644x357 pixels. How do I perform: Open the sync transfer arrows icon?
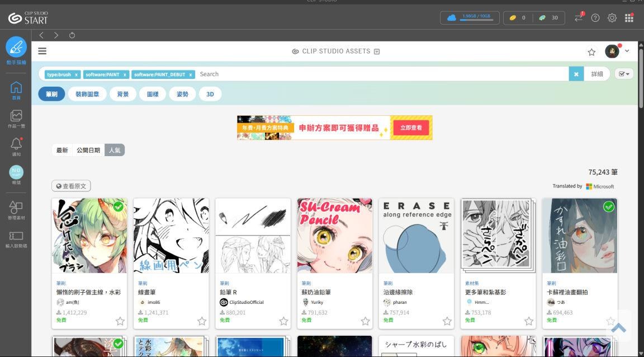pyautogui.click(x=579, y=18)
